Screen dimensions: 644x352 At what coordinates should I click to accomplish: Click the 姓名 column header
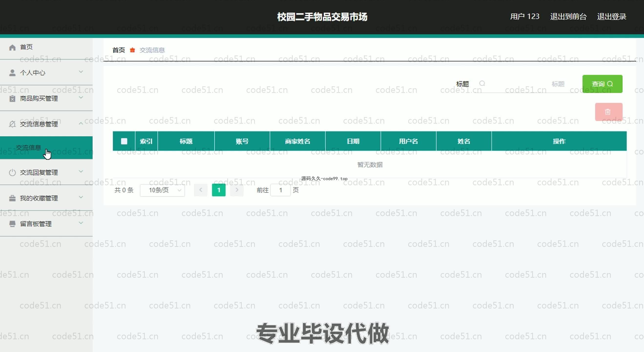tap(464, 141)
